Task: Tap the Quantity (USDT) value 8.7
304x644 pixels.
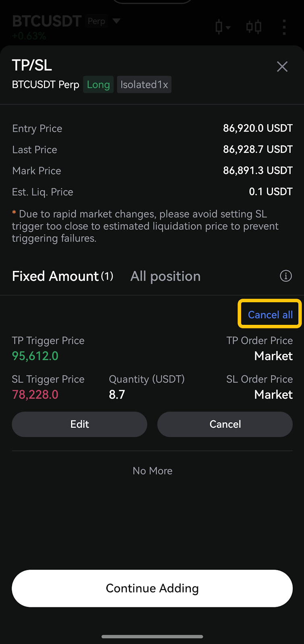Action: 117,394
